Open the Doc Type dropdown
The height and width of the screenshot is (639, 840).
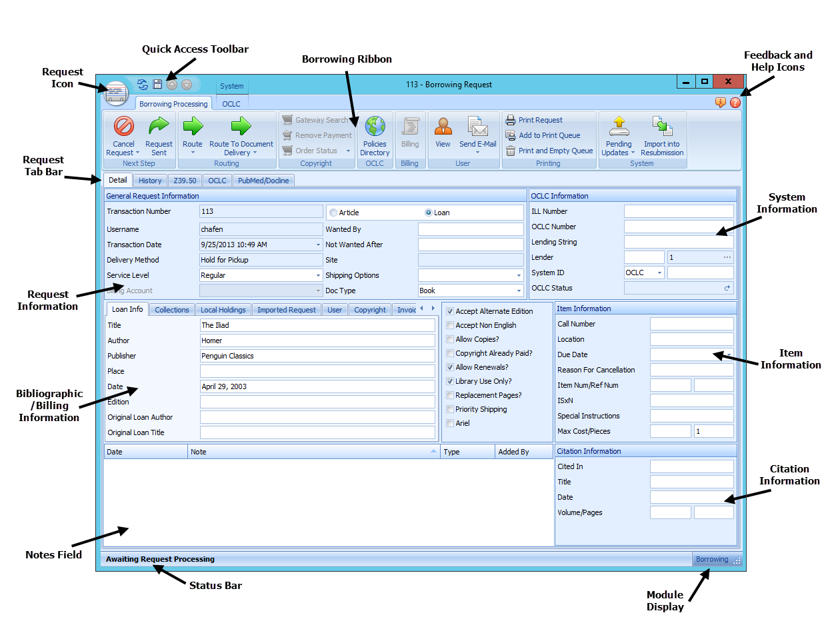[x=519, y=290]
